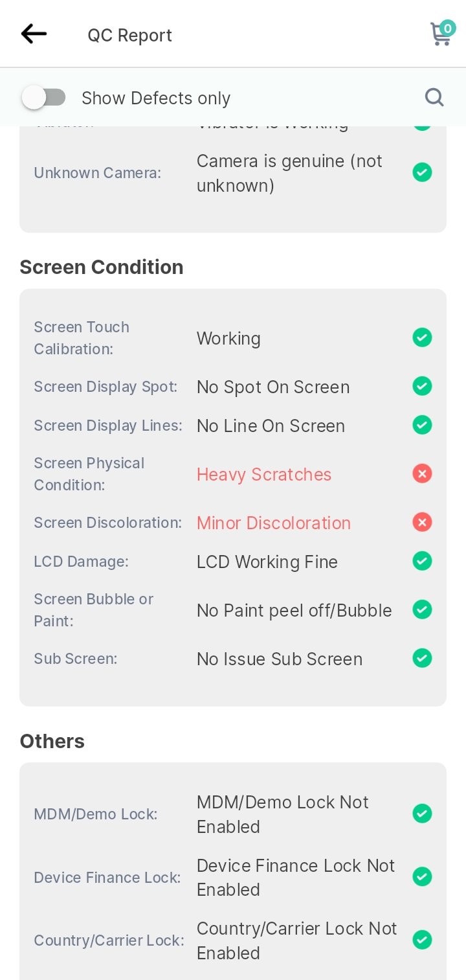
Task: Select the Minor Discoloration defect text
Action: click(x=274, y=523)
